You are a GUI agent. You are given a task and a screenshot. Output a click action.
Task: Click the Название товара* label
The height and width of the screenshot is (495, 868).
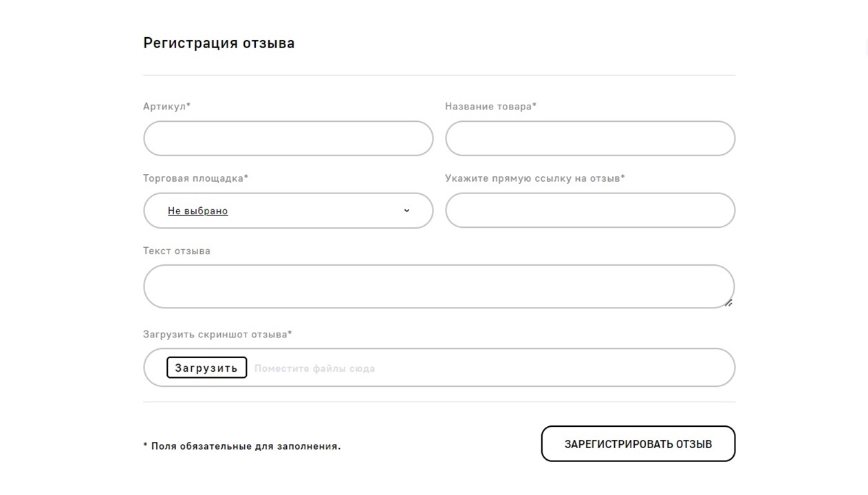[x=490, y=107]
